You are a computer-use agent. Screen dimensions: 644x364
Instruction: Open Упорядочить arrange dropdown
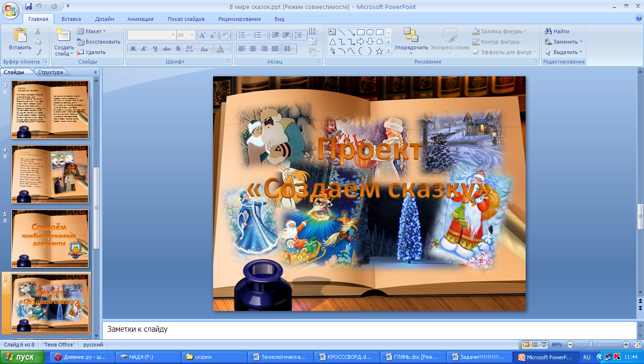[411, 41]
